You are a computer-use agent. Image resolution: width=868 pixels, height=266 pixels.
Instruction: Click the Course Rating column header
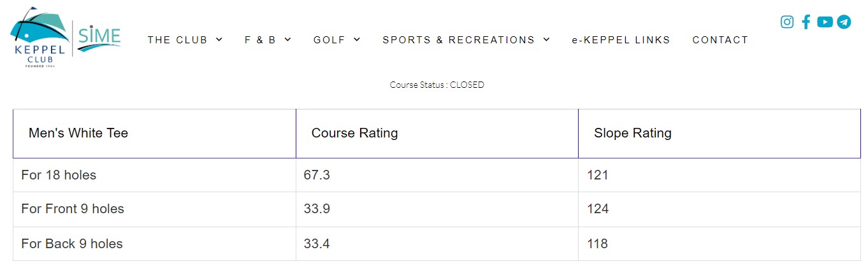coord(354,134)
